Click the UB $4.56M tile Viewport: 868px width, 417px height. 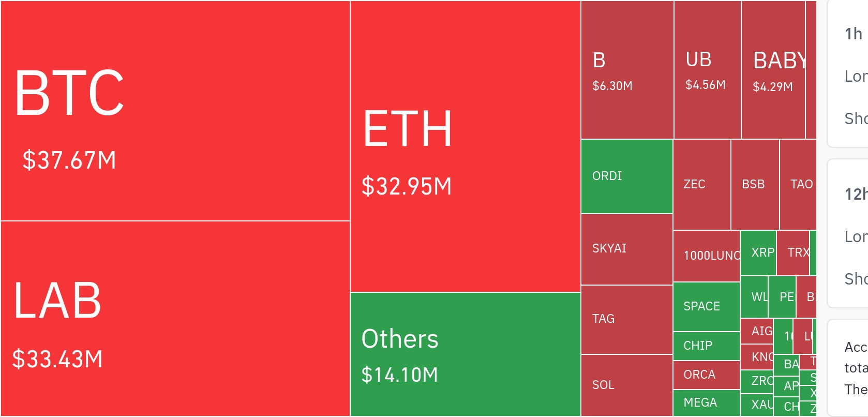pos(708,70)
